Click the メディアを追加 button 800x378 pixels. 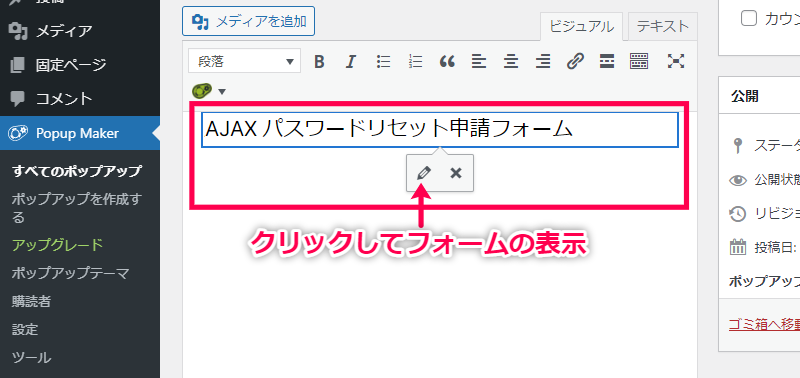click(248, 21)
